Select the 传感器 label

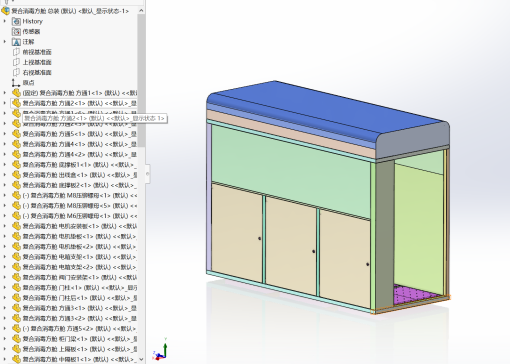[x=31, y=32]
